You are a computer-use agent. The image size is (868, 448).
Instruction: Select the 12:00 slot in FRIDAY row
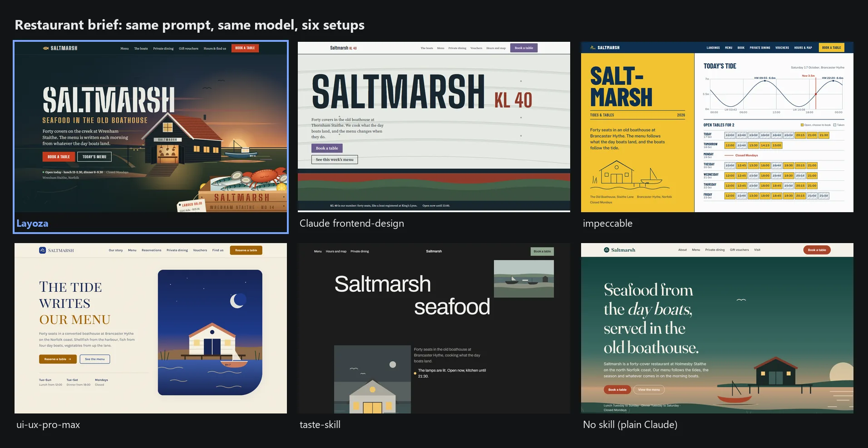pos(730,196)
